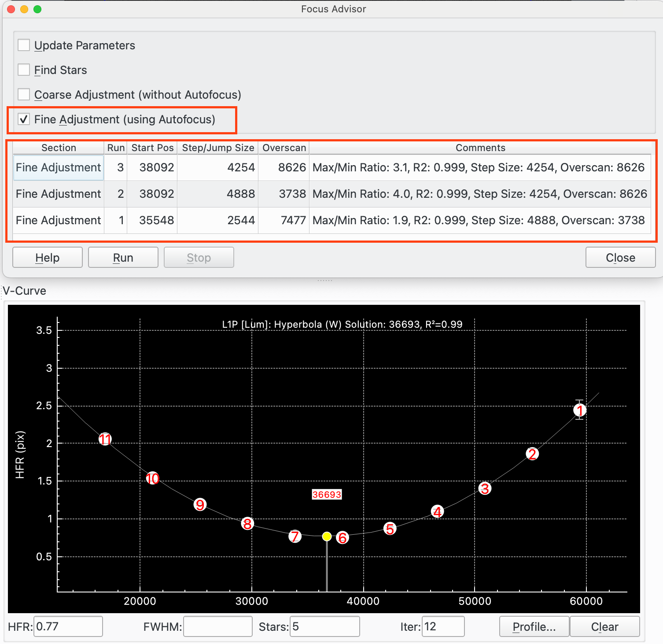Click the yellow solution point on V-Curve
663x644 pixels.
(x=327, y=537)
